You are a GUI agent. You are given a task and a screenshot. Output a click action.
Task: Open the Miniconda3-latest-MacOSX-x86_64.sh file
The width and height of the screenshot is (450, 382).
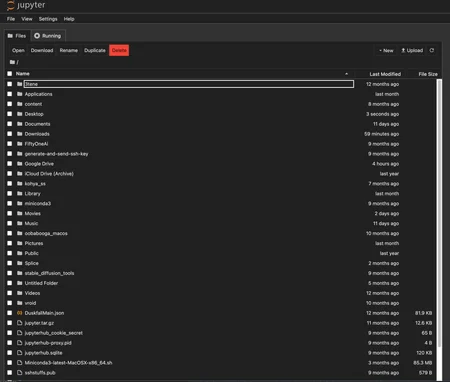(68, 363)
